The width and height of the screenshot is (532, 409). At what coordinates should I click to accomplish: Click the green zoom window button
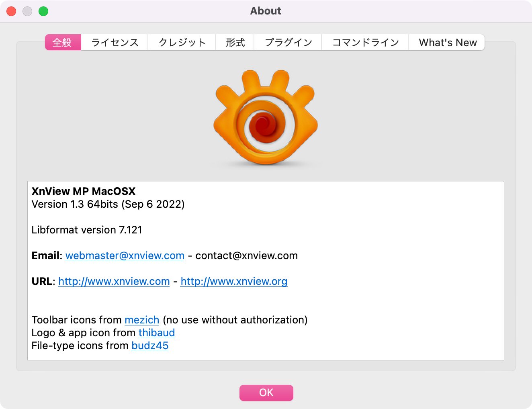click(x=43, y=11)
